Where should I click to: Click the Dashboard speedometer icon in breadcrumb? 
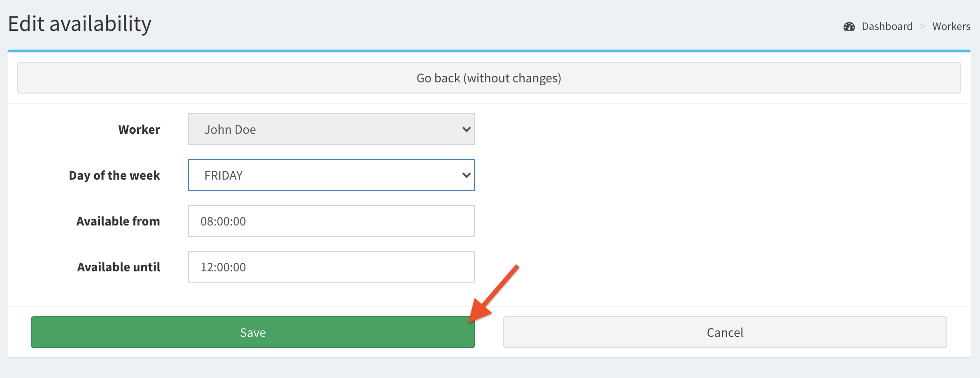[849, 27]
